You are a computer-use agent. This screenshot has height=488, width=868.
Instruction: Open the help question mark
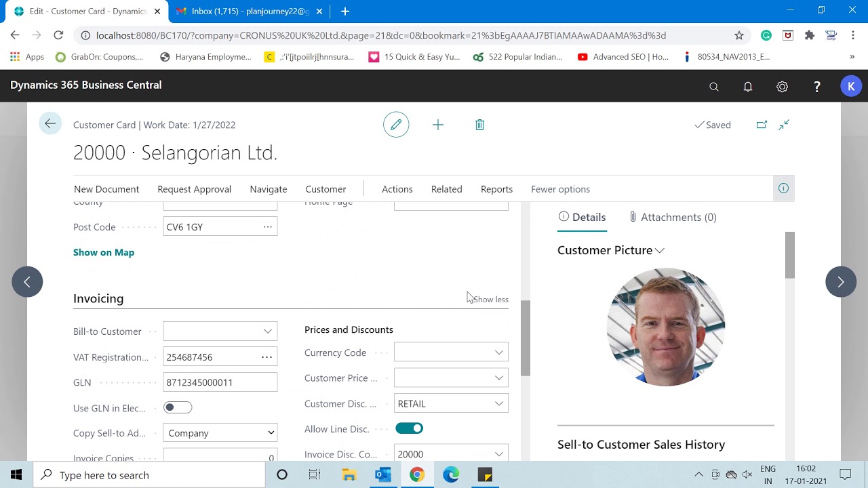click(817, 87)
